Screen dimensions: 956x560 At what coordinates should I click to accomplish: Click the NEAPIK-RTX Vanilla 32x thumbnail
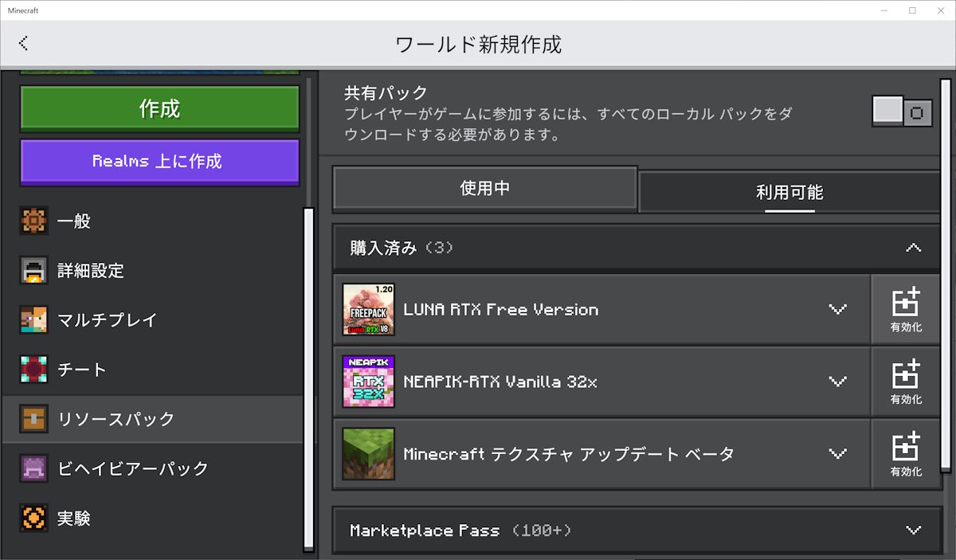coord(368,382)
